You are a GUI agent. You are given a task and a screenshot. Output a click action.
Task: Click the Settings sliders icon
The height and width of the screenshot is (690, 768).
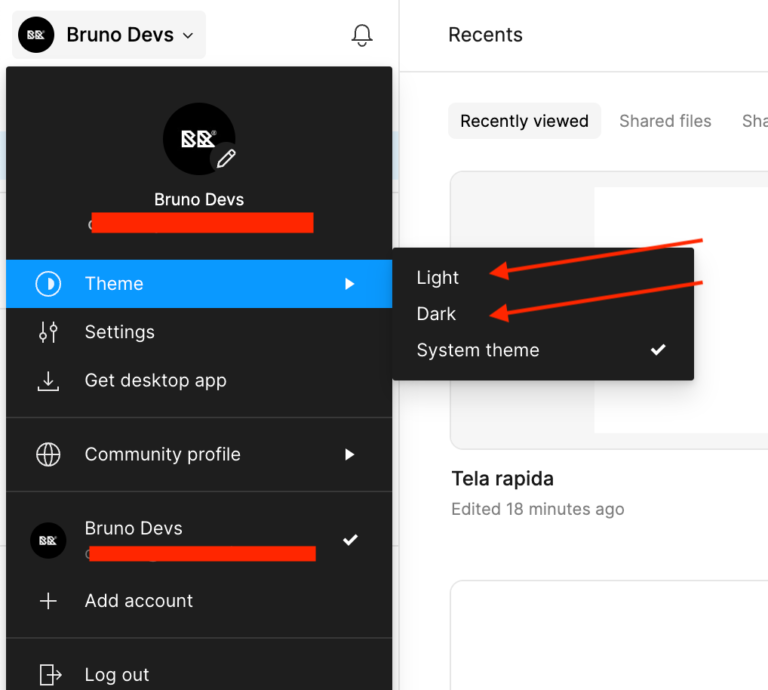[x=48, y=332]
